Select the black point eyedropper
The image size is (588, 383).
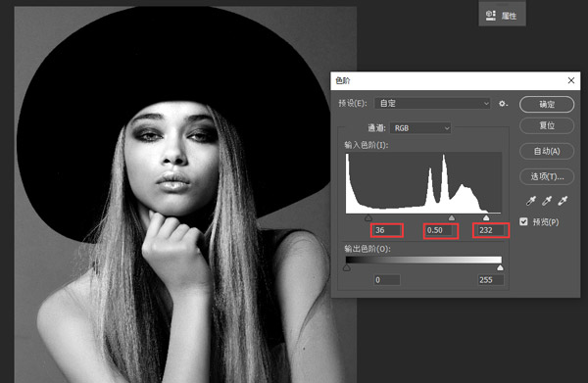530,201
